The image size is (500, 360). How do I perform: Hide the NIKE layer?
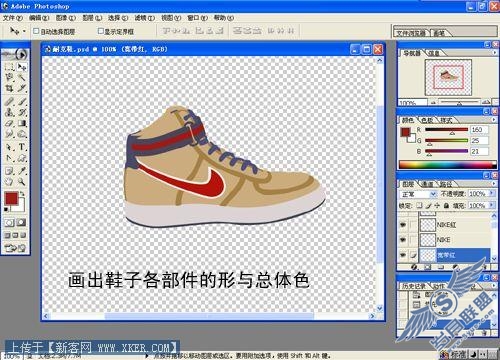403,240
